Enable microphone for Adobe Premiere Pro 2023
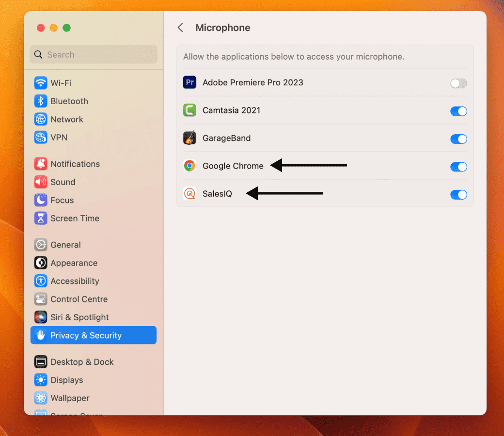Screen dimensions: 504x436 [x=458, y=83]
